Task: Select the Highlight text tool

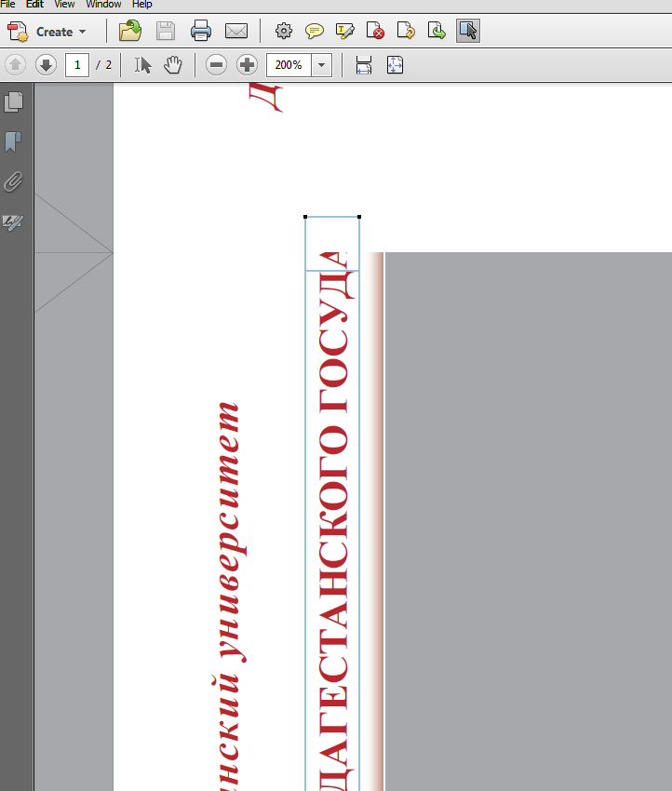Action: coord(345,31)
